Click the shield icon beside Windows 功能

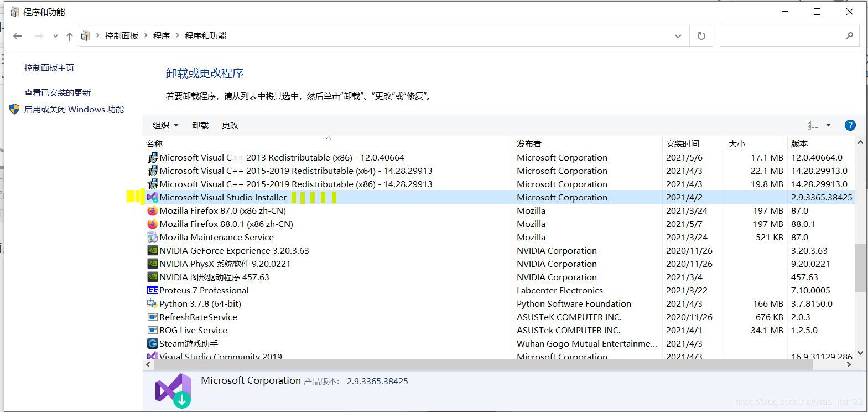14,109
